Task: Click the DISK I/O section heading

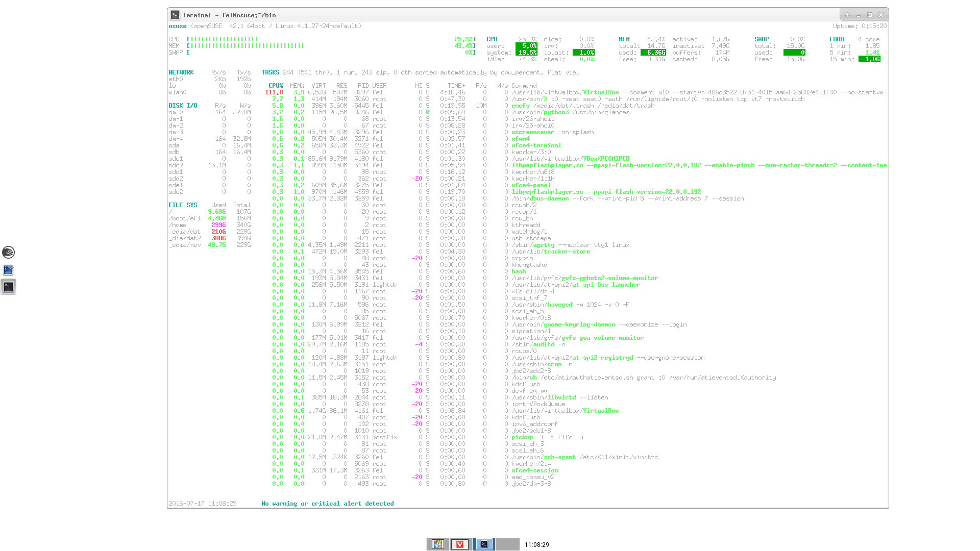Action: click(x=183, y=106)
